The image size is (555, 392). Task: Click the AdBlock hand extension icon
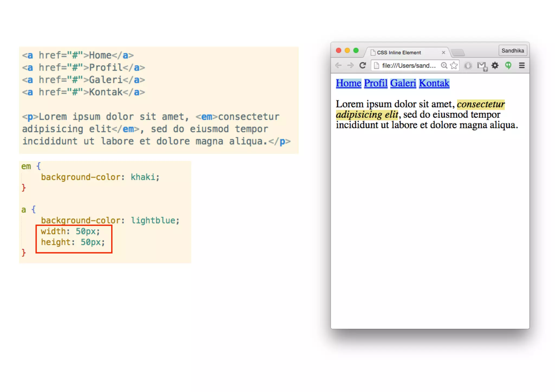pyautogui.click(x=468, y=65)
